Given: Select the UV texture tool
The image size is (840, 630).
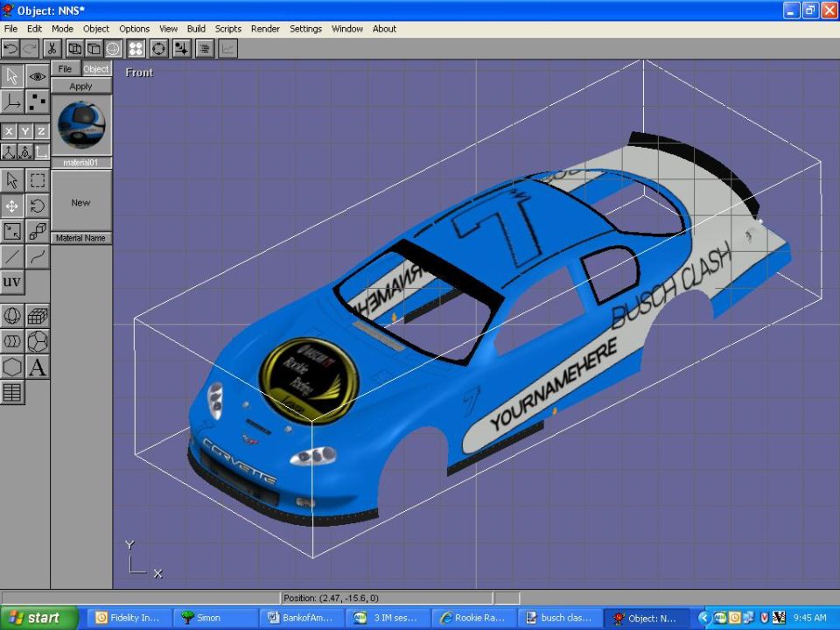Looking at the screenshot, I should point(11,282).
